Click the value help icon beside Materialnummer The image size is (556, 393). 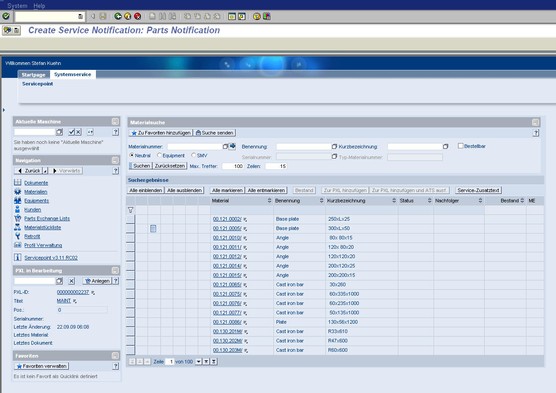pyautogui.click(x=225, y=146)
